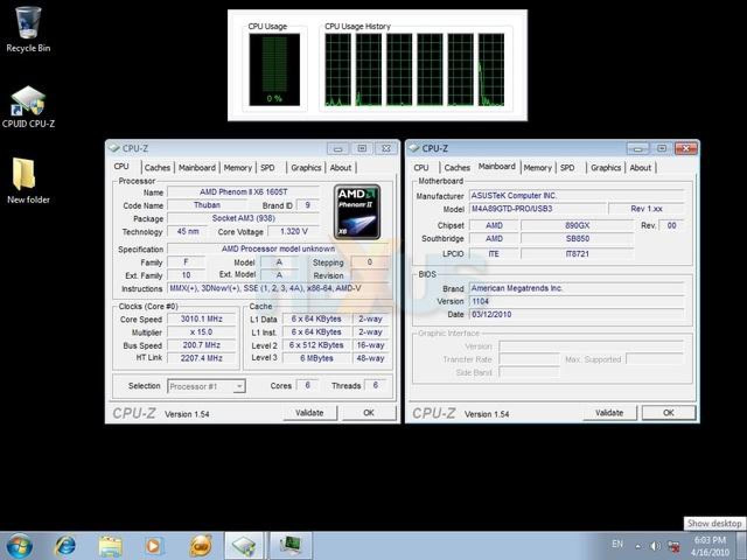Open Internet Explorer from the taskbar
The image size is (747, 560).
coord(65,546)
